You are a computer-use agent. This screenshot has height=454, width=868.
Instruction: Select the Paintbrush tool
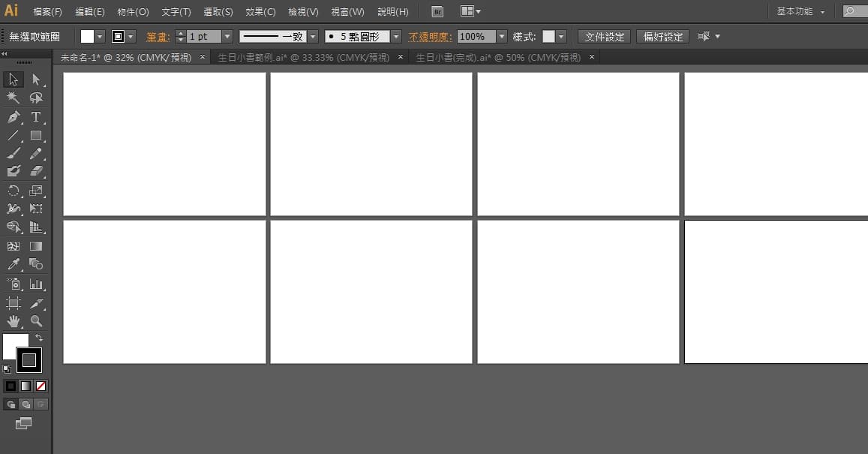14,153
